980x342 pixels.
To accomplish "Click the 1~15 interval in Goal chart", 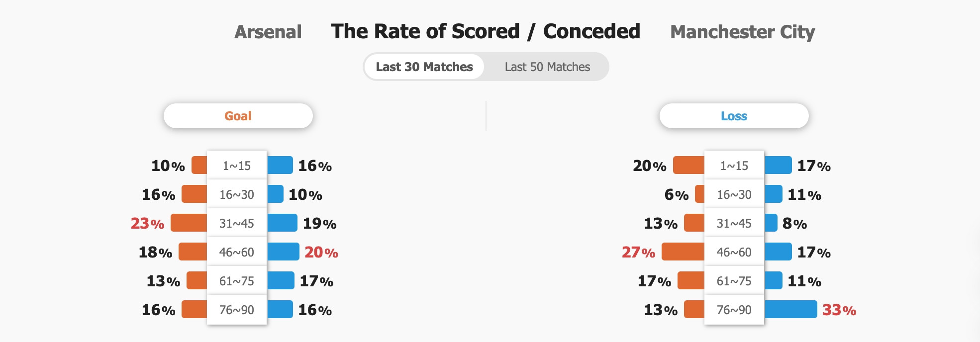I will 237,166.
